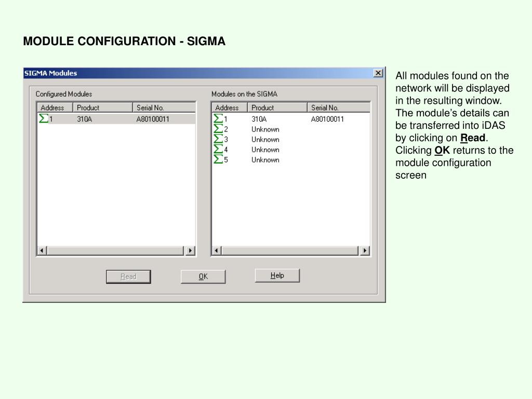This screenshot has height=399, width=532.
Task: Open Help for SIGMA Modules
Action: pyautogui.click(x=277, y=275)
